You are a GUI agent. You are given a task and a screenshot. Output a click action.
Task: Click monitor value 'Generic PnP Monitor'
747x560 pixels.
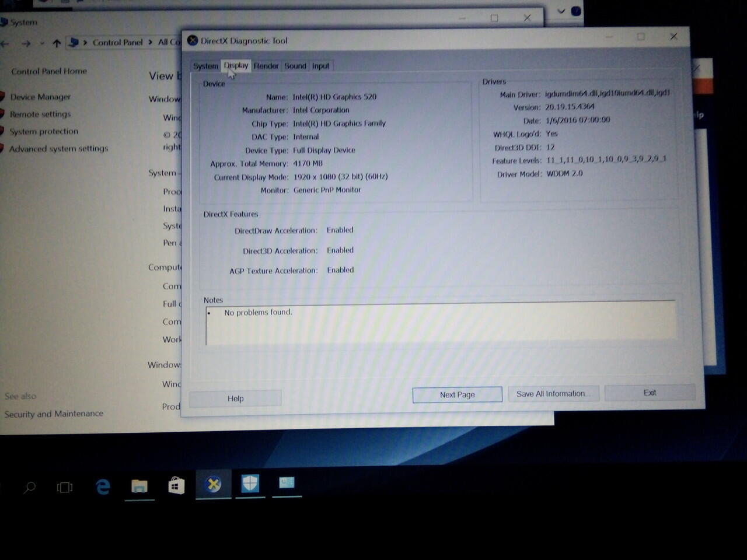[327, 190]
